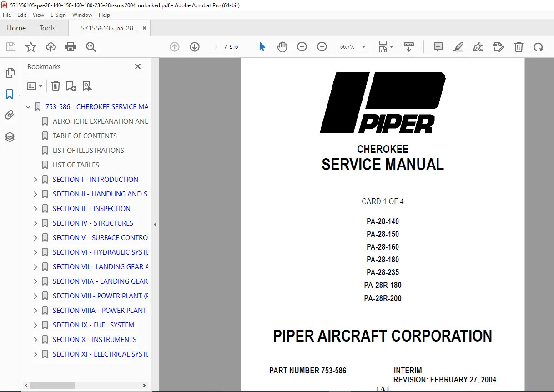This screenshot has width=554, height=392.
Task: Zoom out with minus icon
Action: tap(302, 47)
